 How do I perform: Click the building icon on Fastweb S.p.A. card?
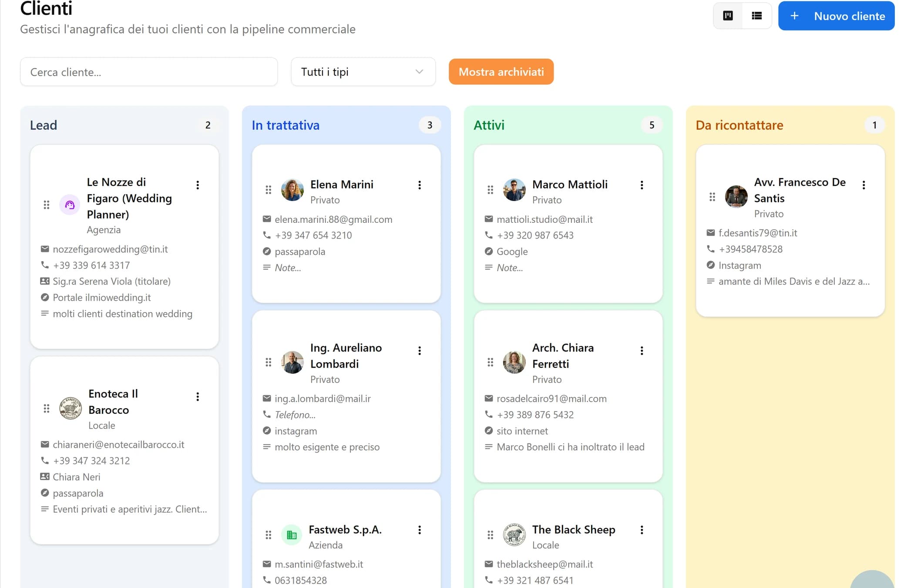coord(292,535)
